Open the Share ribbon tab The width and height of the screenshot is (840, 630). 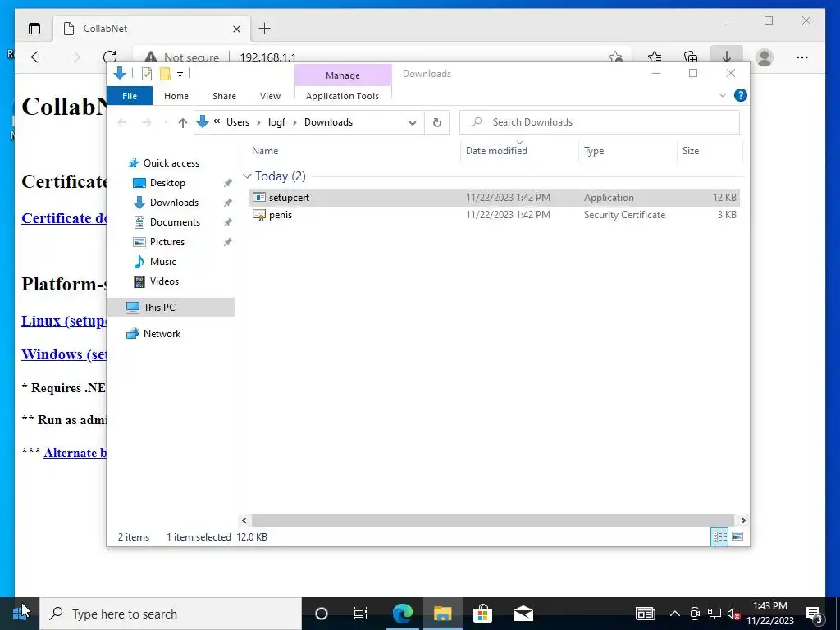point(224,96)
